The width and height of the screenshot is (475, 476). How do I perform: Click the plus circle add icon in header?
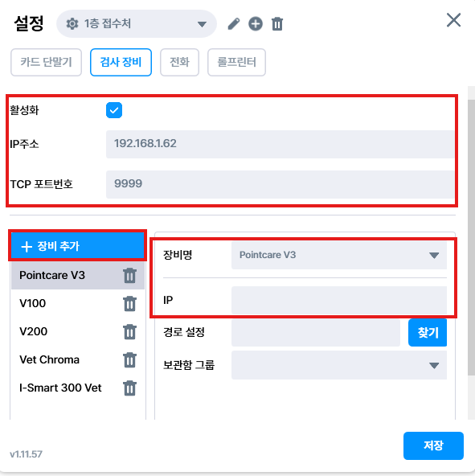point(256,24)
